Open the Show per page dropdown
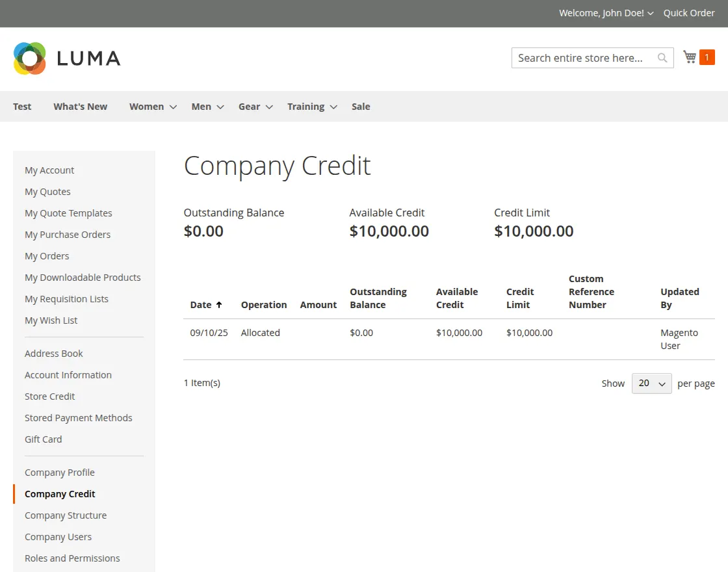This screenshot has width=728, height=572. coord(651,383)
